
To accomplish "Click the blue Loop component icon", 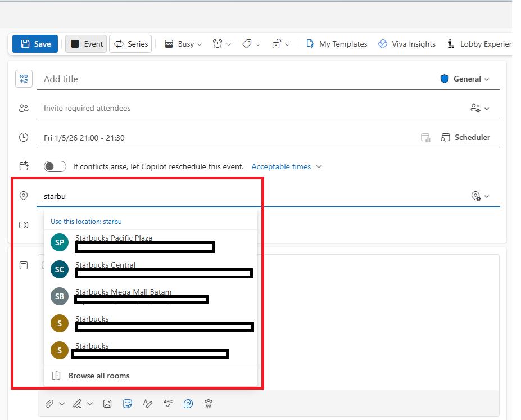I will 188,404.
